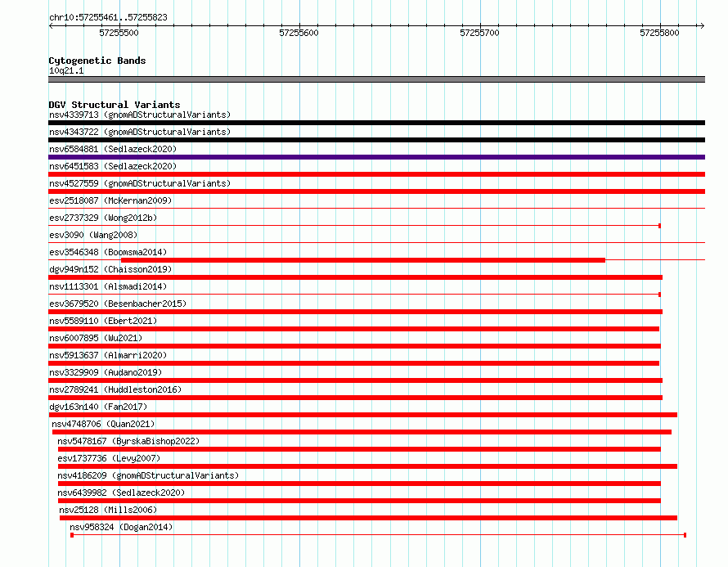Open variant nsv4186209 (gnomADStructuralVariants)
Screen dimensions: 728x567
[x=148, y=475]
